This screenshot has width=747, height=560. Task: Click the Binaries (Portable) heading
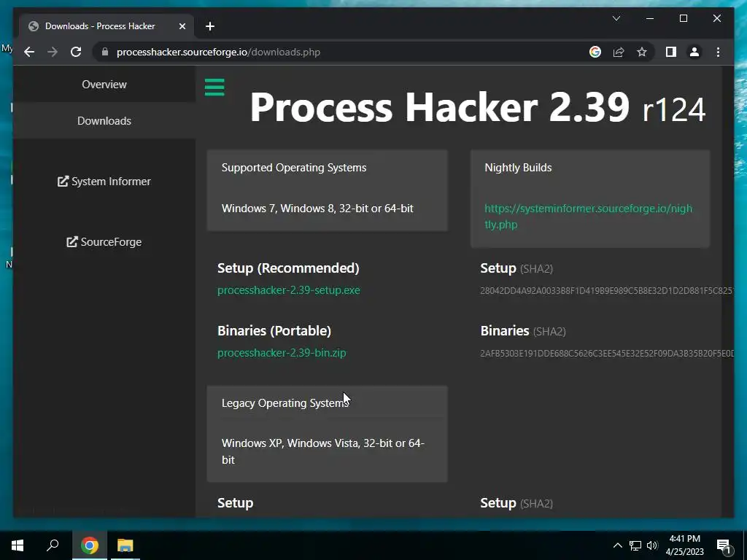pos(274,330)
